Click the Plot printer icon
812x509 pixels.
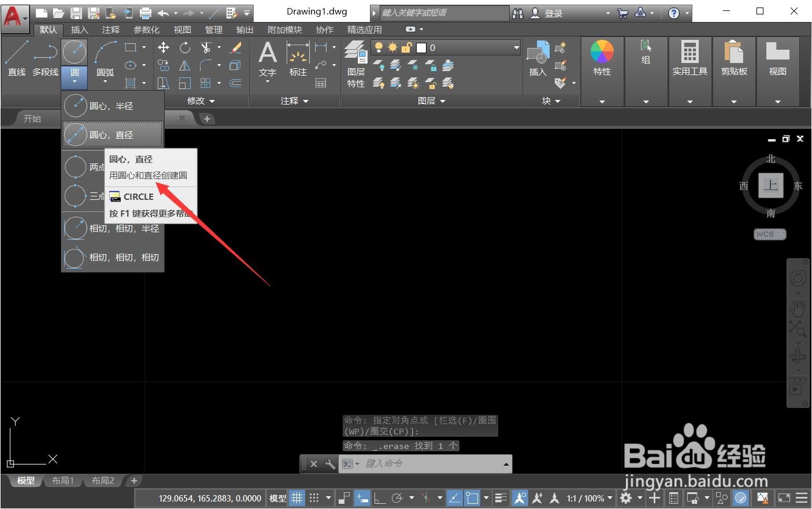point(146,13)
